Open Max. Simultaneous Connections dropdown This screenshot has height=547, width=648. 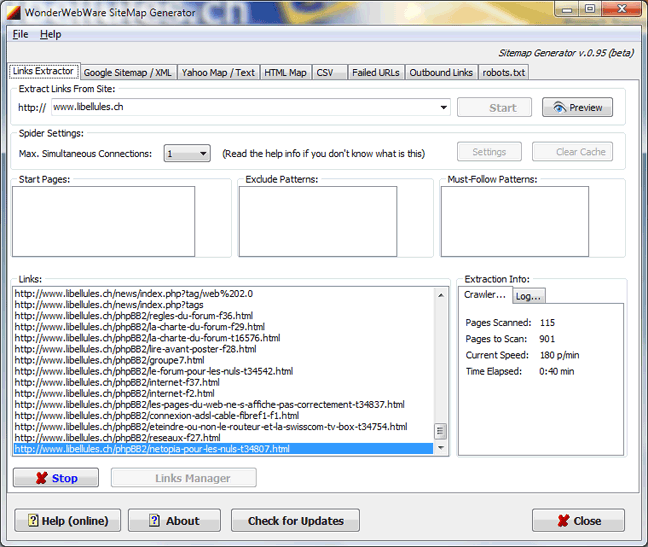tap(187, 154)
